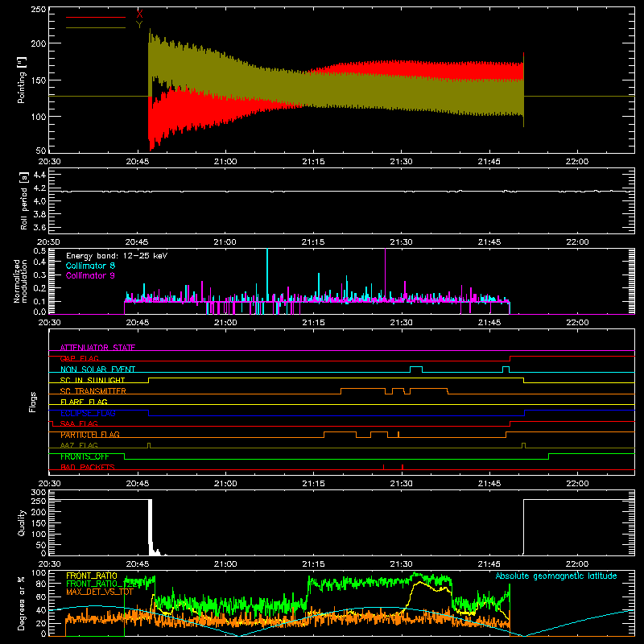Click the 21:45 label under modulation plot
The width and height of the screenshot is (644, 644).
[x=489, y=323]
